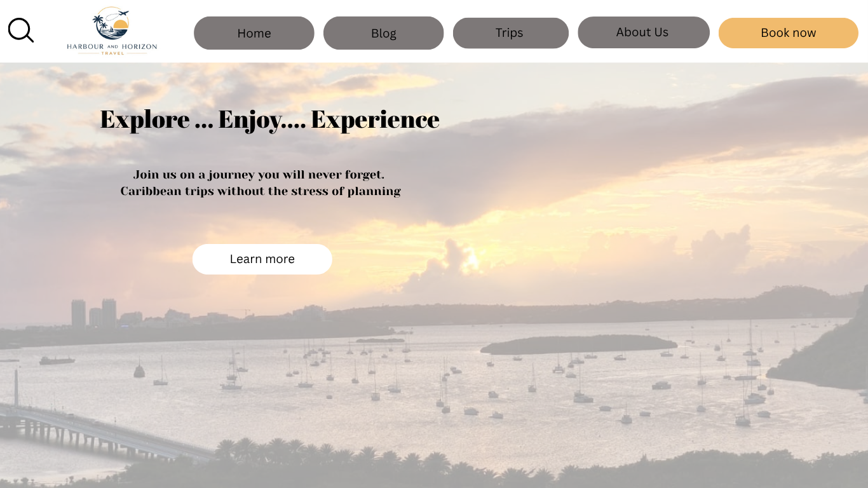The width and height of the screenshot is (868, 488).
Task: Click the palm tree and plane logo emblem
Action: click(111, 24)
